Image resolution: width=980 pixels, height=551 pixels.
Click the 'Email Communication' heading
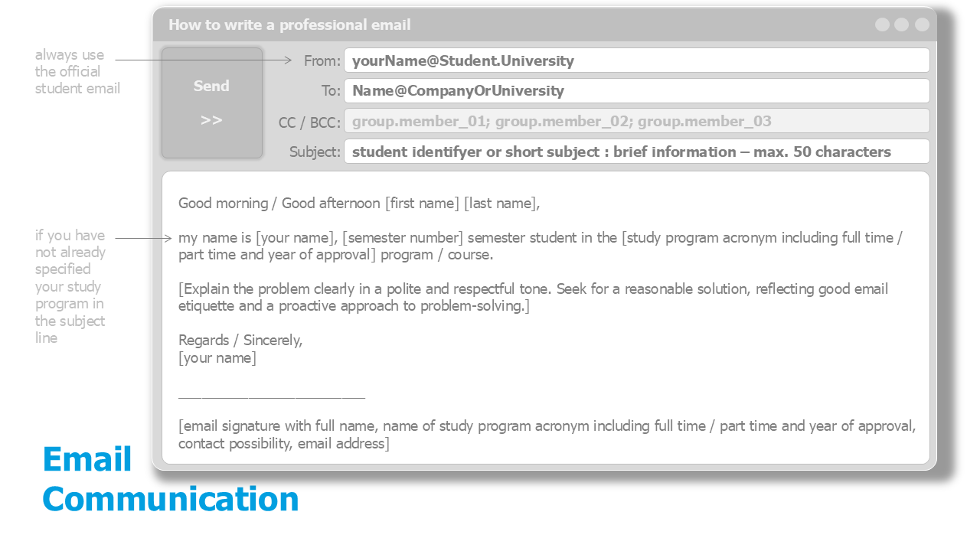tap(170, 479)
